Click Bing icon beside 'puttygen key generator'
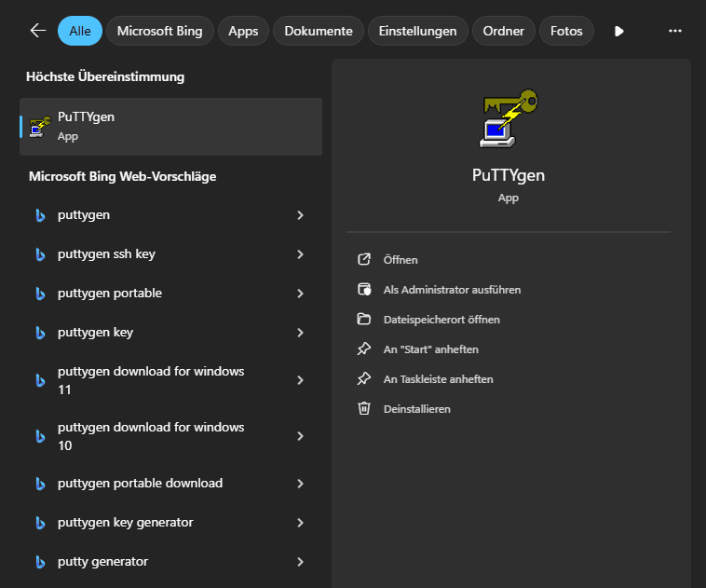This screenshot has height=588, width=706. pos(40,523)
